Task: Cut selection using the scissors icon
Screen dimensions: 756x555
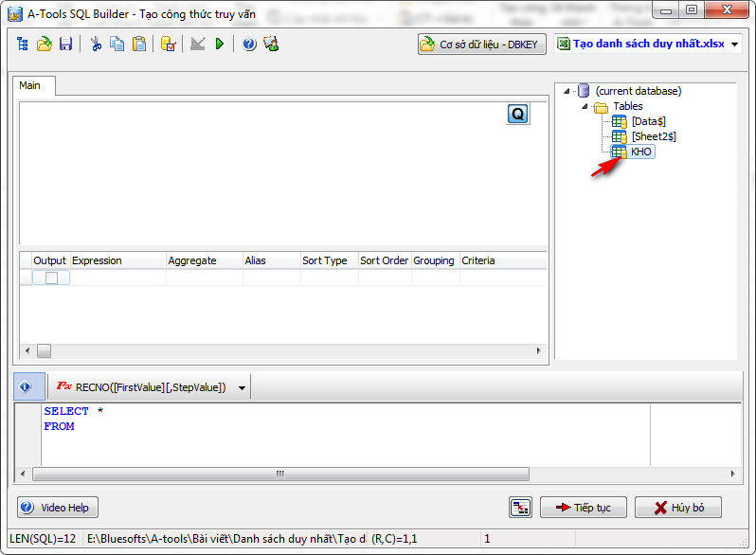Action: 96,45
